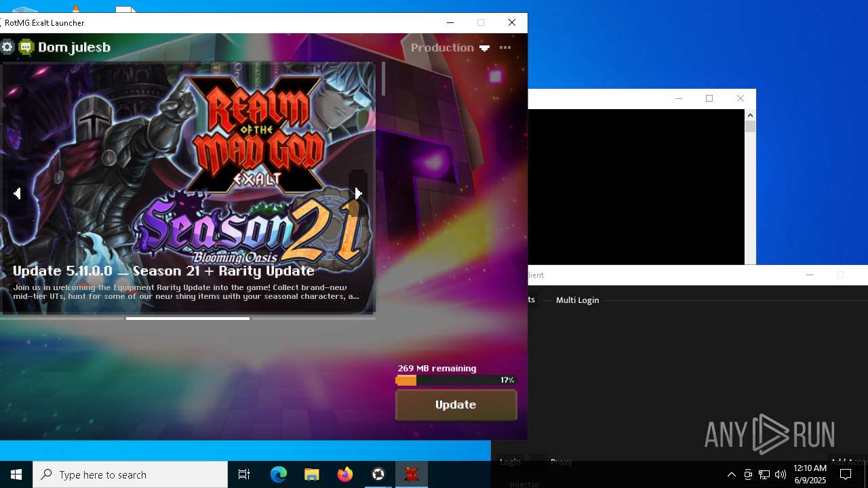The width and height of the screenshot is (868, 488).
Task: Minimize the RotMG Exalt Launcher window
Action: click(x=450, y=22)
